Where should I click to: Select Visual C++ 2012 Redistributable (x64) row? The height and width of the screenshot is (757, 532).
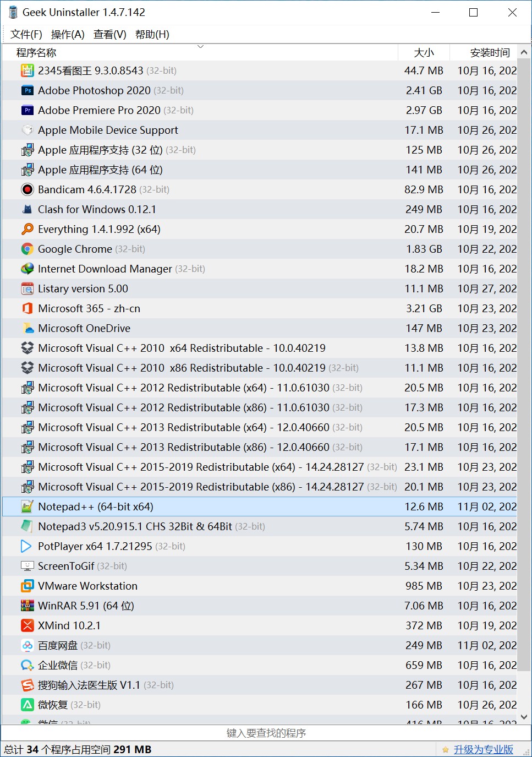(260, 388)
